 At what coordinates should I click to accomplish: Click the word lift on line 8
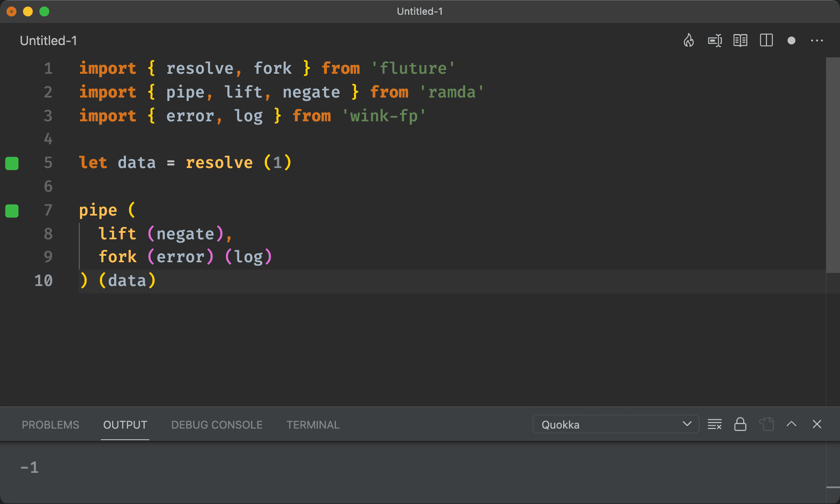(118, 234)
